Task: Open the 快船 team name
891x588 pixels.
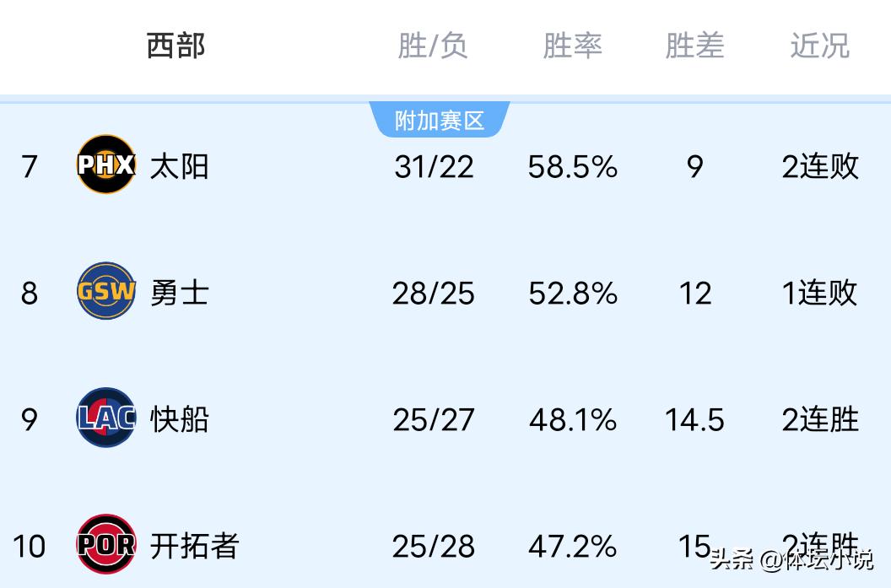Action: pos(179,419)
